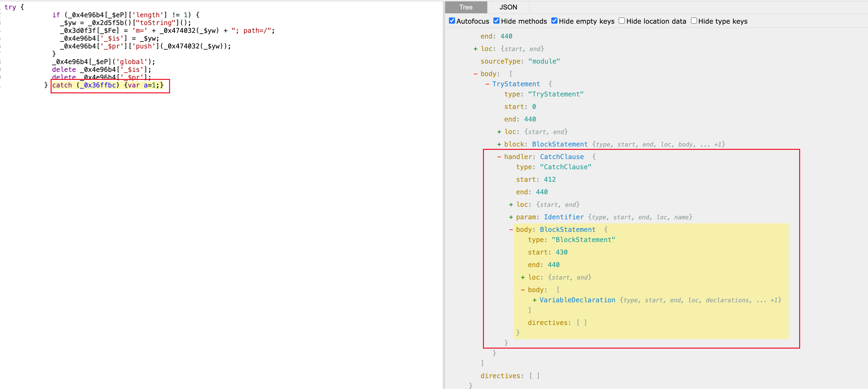Expand loc under TryStatement

(x=499, y=132)
